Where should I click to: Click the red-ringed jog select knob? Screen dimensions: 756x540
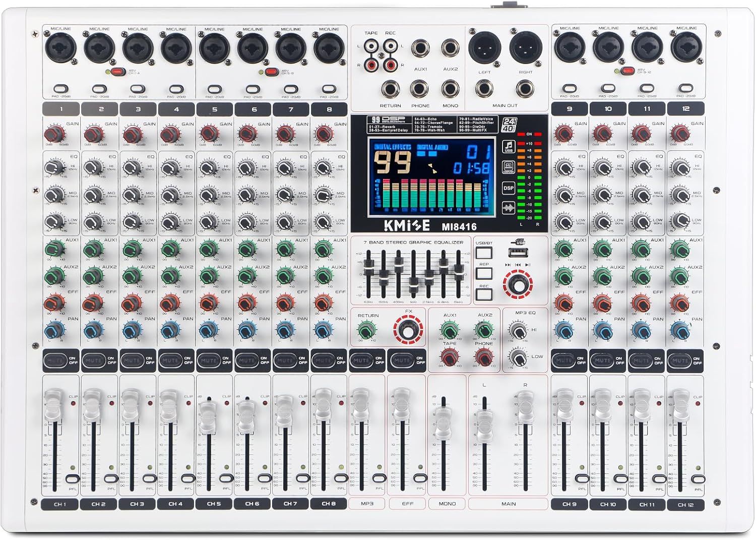518,284
